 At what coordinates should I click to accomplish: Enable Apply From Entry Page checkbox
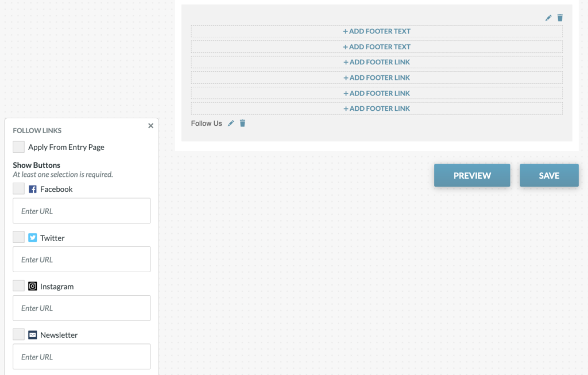[19, 147]
